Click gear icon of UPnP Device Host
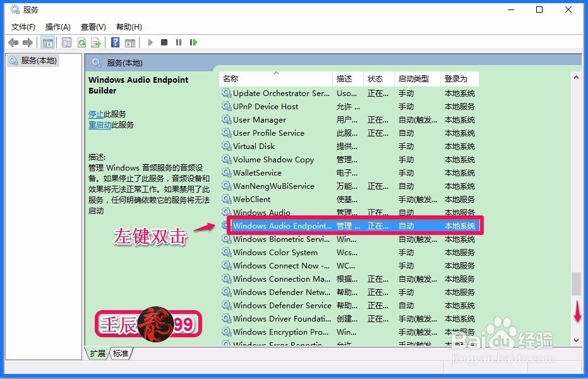Screen dimensions: 588x379 point(226,106)
